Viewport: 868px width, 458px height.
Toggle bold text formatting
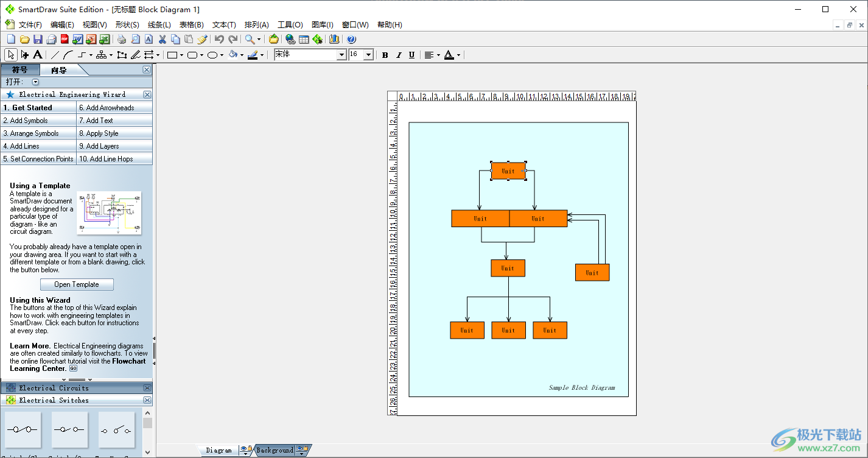(385, 55)
